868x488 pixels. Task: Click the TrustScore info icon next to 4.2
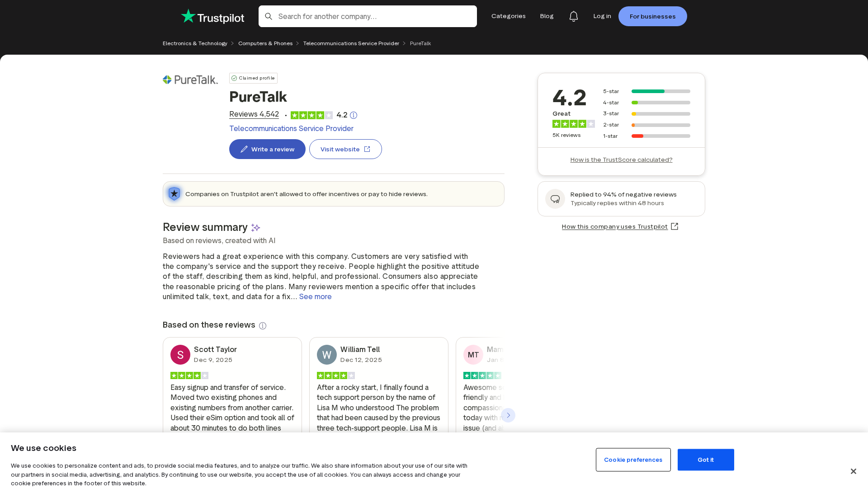(354, 115)
